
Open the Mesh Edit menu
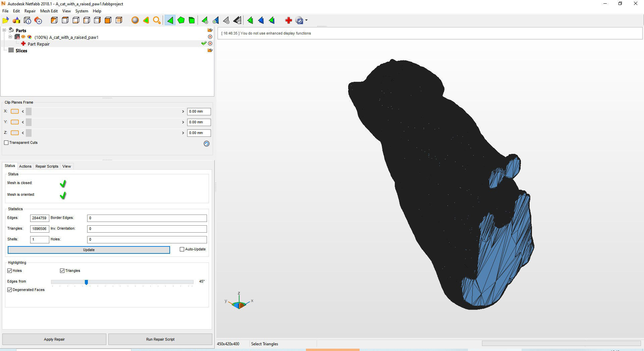[49, 11]
